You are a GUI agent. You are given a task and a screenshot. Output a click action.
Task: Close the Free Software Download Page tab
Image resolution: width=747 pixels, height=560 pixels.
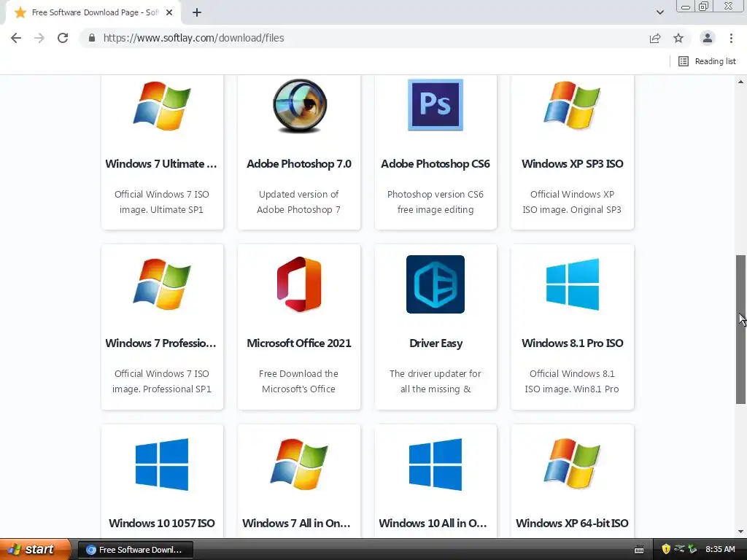point(169,13)
